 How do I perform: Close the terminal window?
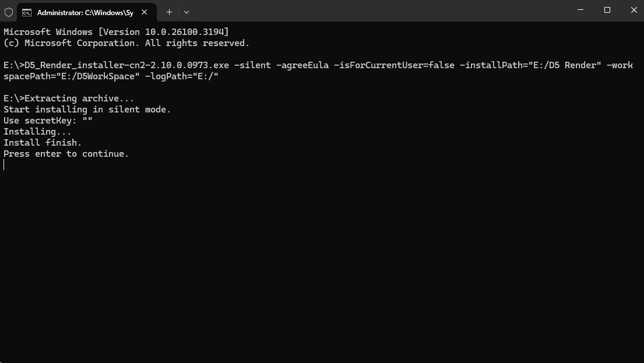point(634,10)
